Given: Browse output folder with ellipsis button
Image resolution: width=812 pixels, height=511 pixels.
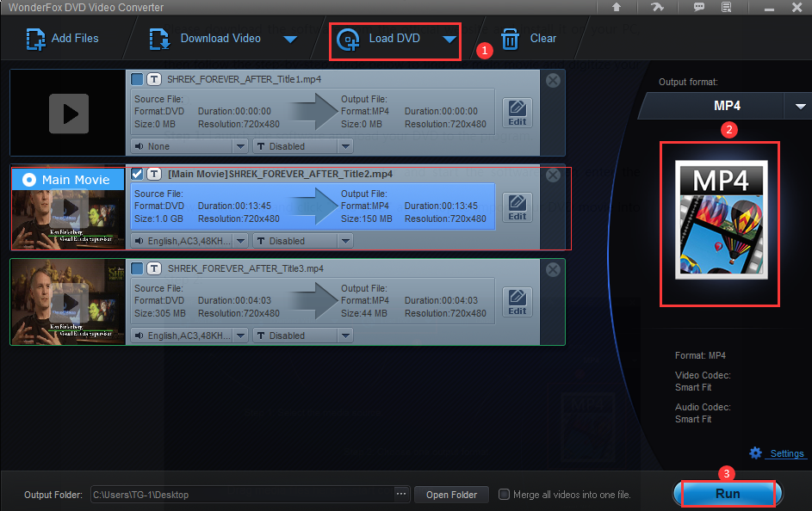Looking at the screenshot, I should [x=401, y=495].
